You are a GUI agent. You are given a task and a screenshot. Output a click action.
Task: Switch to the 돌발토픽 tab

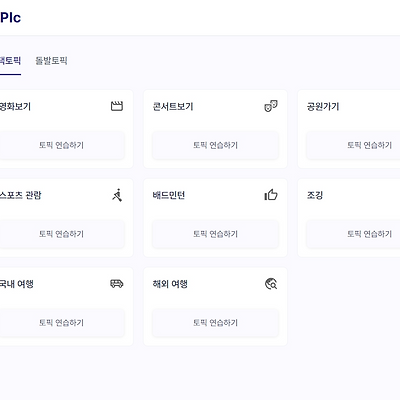click(51, 61)
